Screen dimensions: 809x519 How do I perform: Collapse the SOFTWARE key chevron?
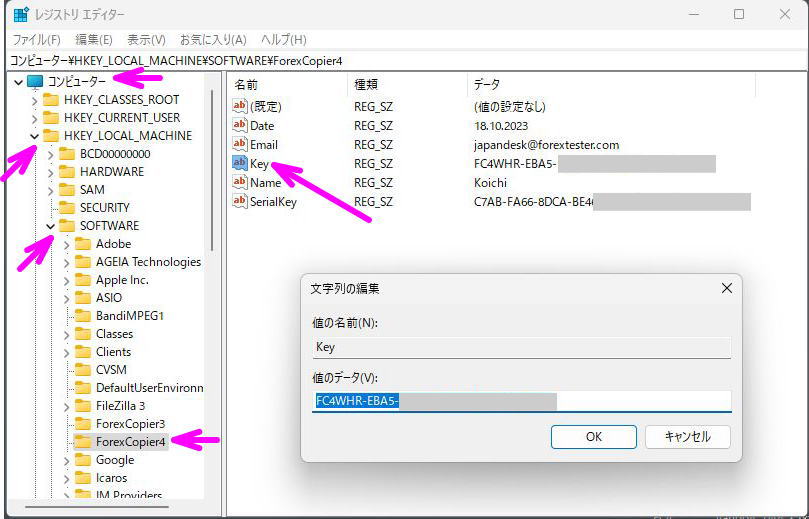click(x=51, y=226)
